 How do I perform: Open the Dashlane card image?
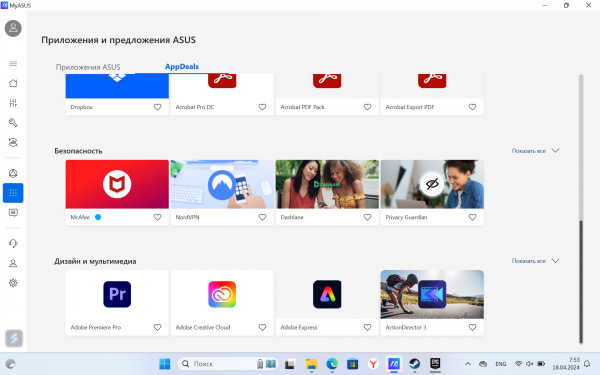327,184
